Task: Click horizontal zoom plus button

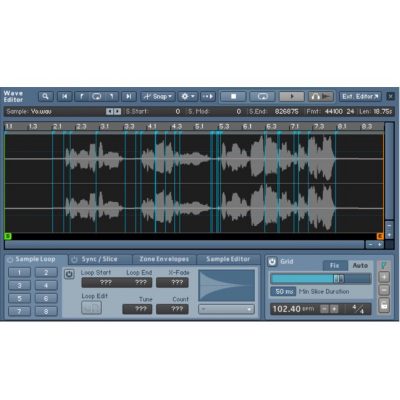Action: coord(379,245)
